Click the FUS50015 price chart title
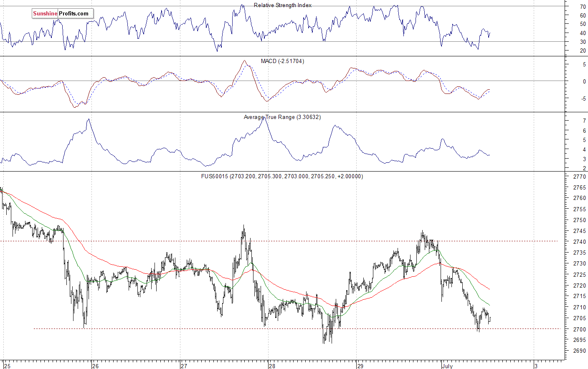Image resolution: width=588 pixels, height=369 pixels. 282,177
